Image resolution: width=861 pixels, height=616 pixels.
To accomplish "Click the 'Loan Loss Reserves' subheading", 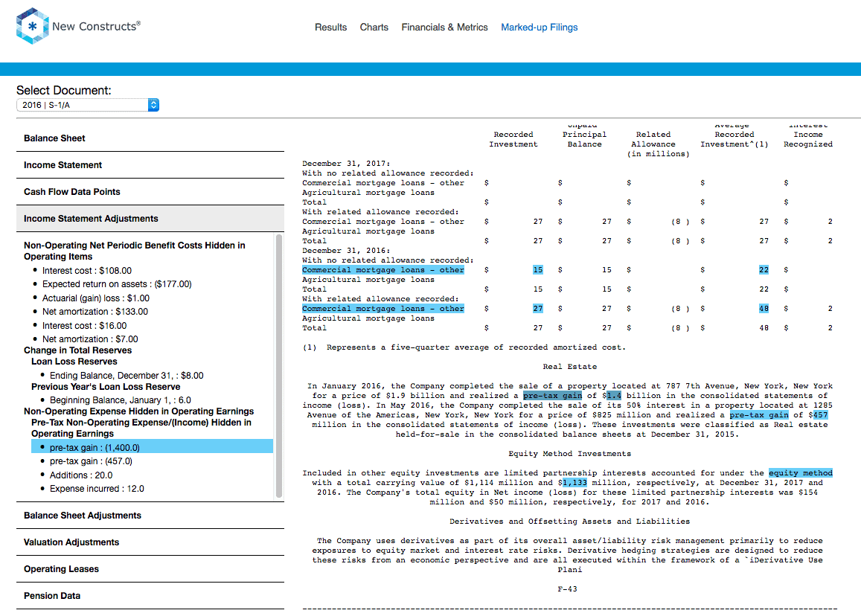I will pyautogui.click(x=74, y=362).
